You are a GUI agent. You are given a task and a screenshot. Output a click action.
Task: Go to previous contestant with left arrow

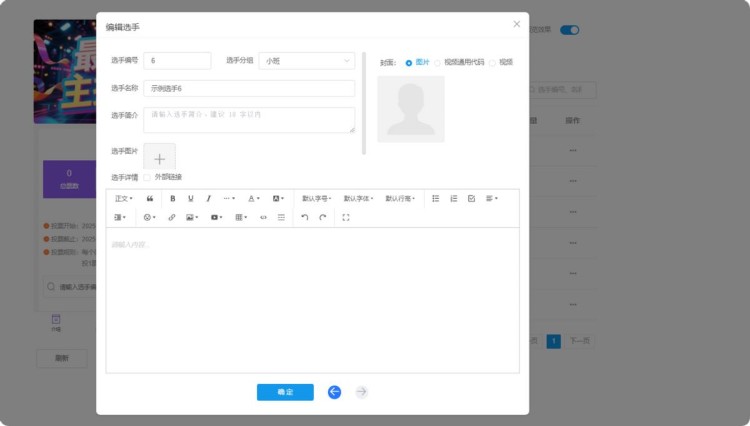click(334, 392)
